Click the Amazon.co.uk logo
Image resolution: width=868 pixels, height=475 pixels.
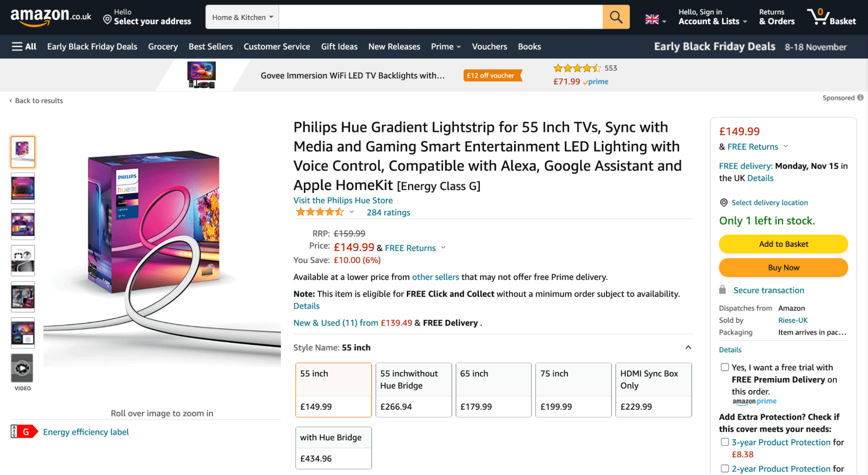pyautogui.click(x=51, y=17)
